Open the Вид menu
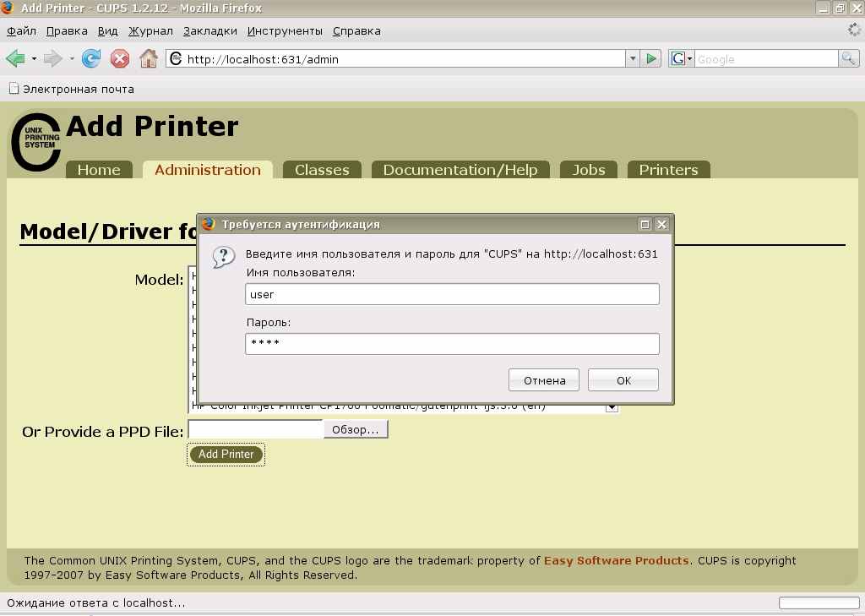 pos(107,31)
